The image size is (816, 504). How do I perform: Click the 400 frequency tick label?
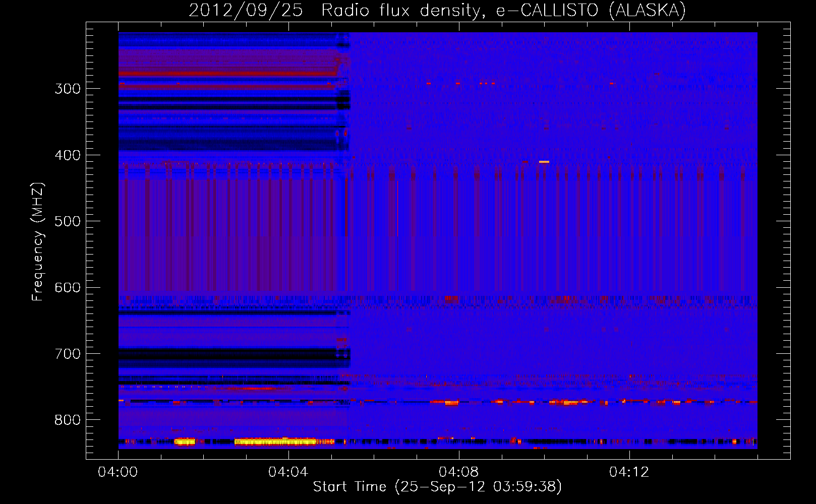pyautogui.click(x=68, y=155)
